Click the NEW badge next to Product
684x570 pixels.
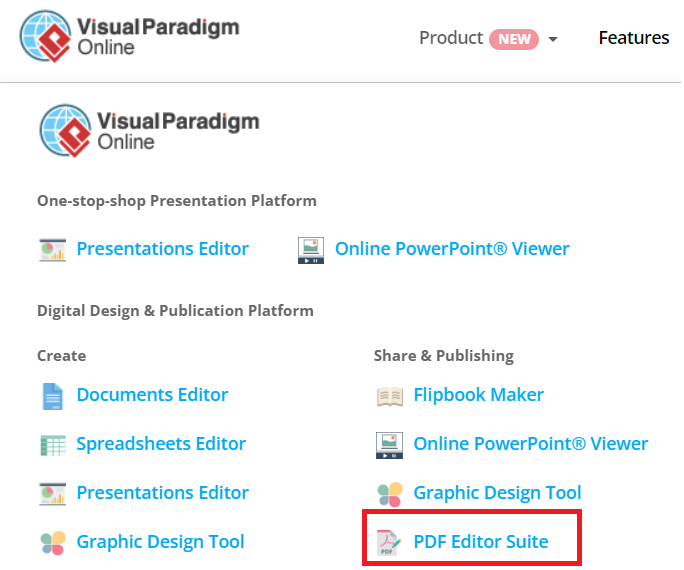514,39
